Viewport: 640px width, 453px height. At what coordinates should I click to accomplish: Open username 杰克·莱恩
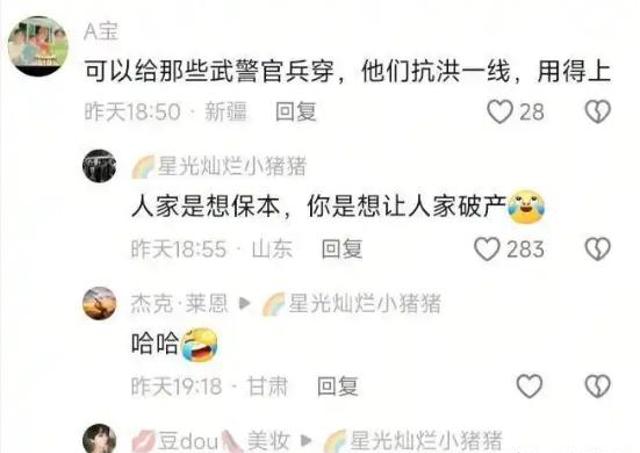coord(179,303)
